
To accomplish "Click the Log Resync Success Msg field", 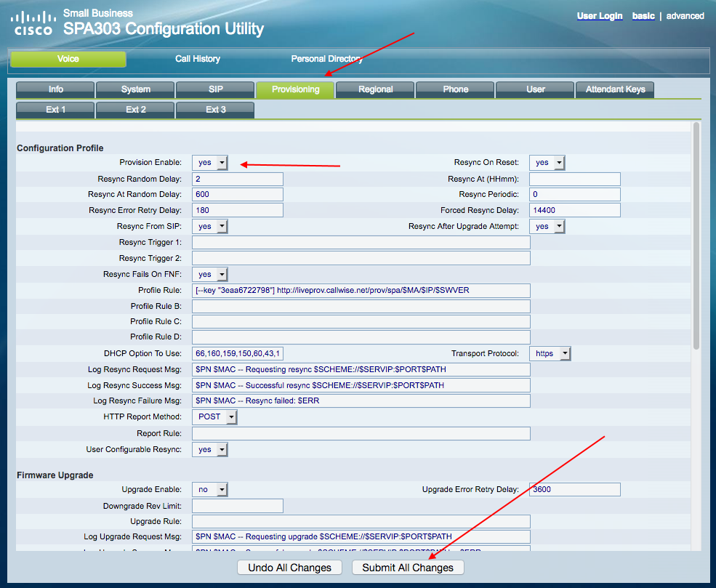I will pos(361,385).
